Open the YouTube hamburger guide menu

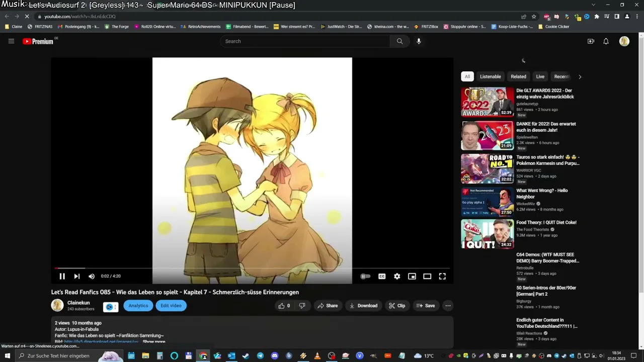[11, 41]
